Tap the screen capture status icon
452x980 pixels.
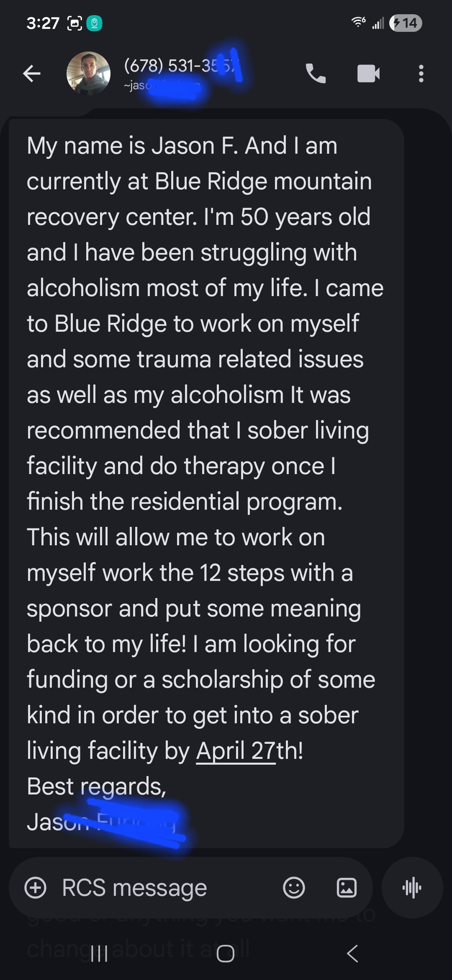point(75,23)
